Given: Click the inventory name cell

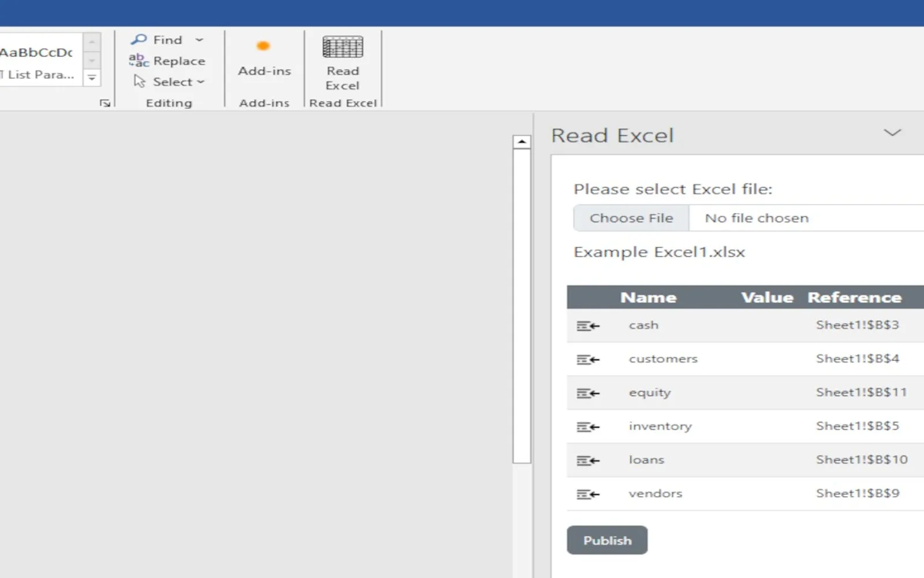Looking at the screenshot, I should 660,426.
